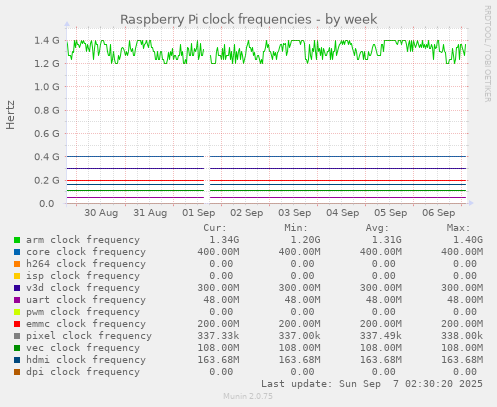Click the '0.6 G' y-axis label
This screenshot has width=497, height=407.
point(47,134)
